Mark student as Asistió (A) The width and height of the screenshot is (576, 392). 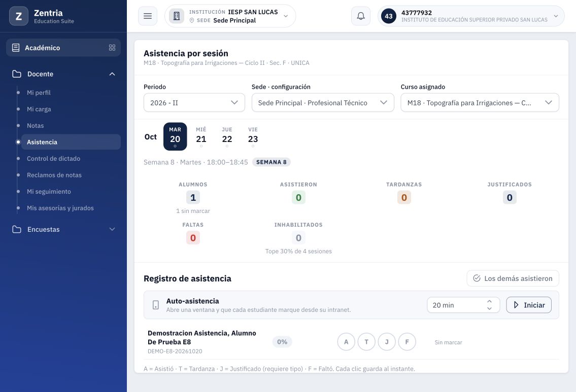pyautogui.click(x=346, y=342)
